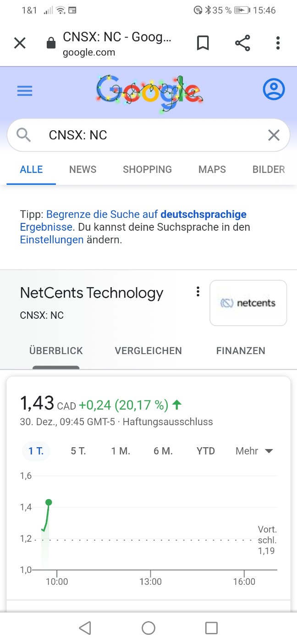
Task: Open the browser overflow menu
Action: (277, 43)
